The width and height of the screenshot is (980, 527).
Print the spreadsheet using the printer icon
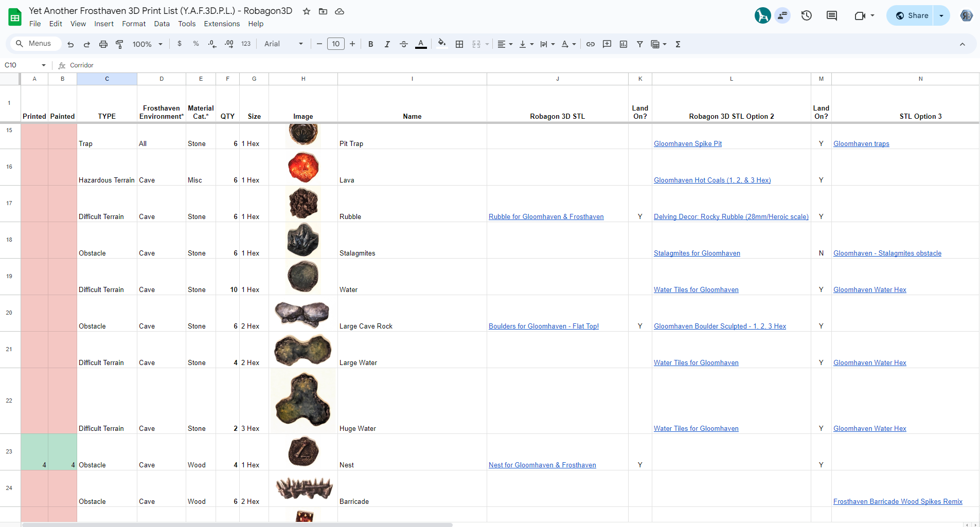point(103,44)
